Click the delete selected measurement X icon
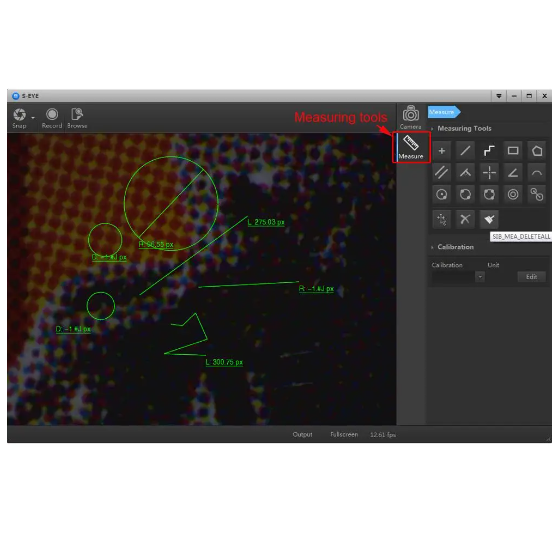This screenshot has height=533, width=557. tap(465, 219)
